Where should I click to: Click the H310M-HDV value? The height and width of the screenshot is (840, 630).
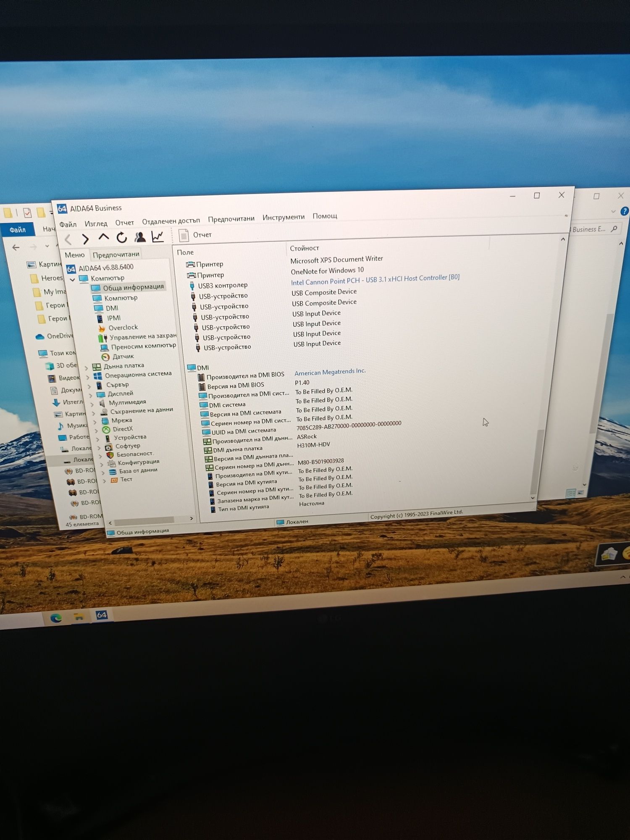(313, 445)
